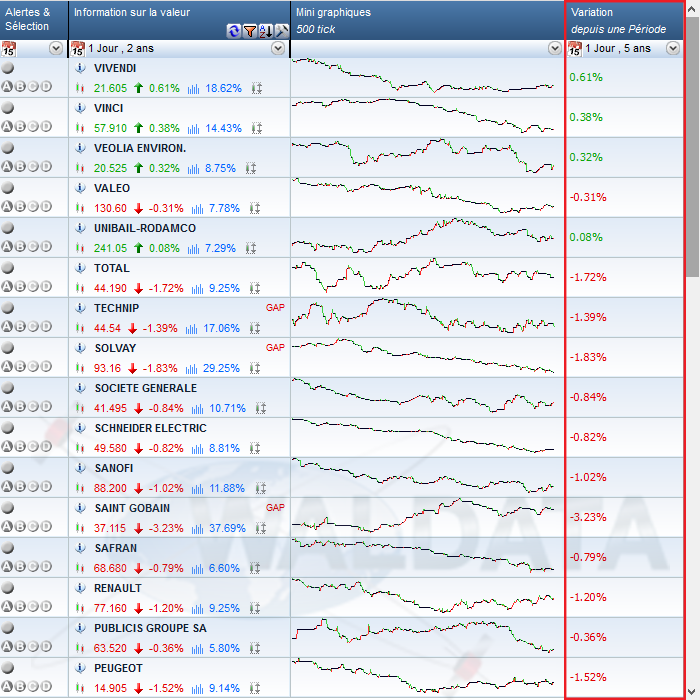This screenshot has height=700, width=700.
Task: Click the Information sur la valeur header
Action: pyautogui.click(x=179, y=20)
